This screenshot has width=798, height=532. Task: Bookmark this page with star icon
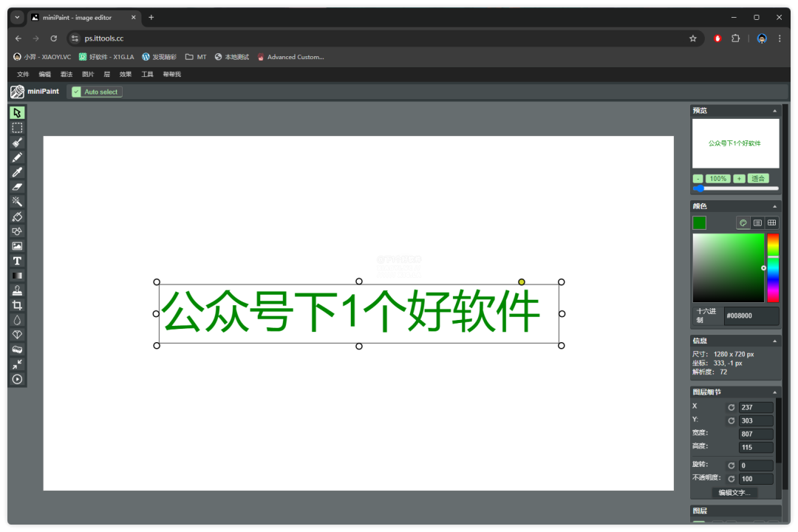[x=692, y=38]
